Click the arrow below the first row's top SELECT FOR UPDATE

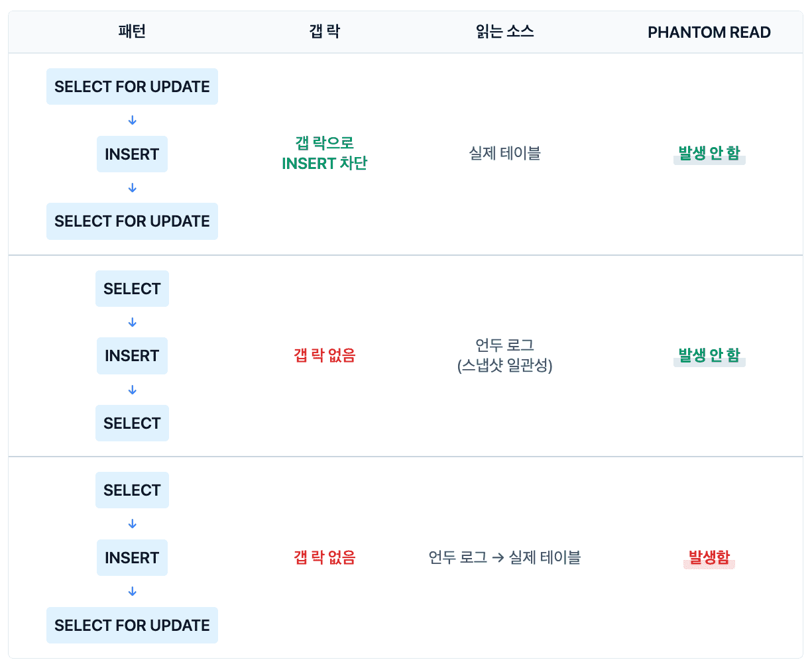132,121
